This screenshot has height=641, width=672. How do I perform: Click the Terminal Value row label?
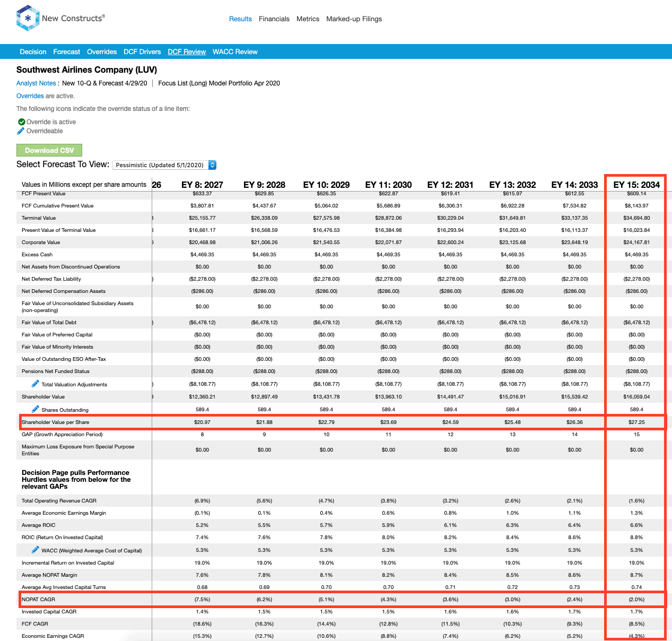click(39, 218)
